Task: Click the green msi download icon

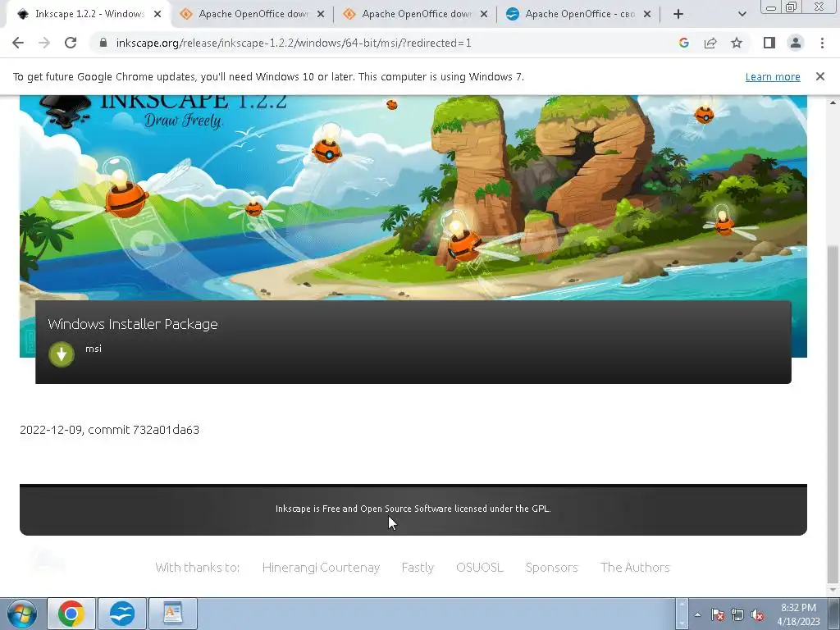Action: pos(61,354)
